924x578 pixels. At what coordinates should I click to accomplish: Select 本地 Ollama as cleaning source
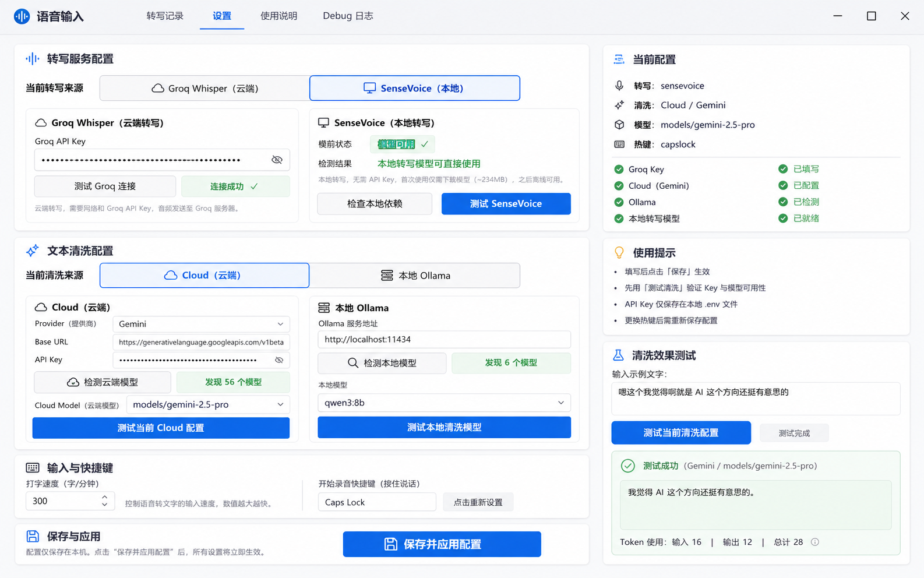[x=415, y=275]
